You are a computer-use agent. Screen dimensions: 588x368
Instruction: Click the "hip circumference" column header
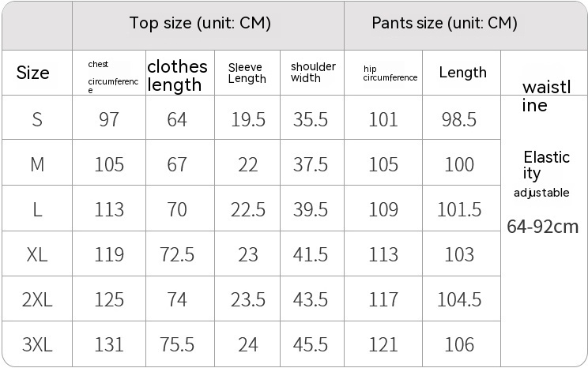pyautogui.click(x=390, y=73)
